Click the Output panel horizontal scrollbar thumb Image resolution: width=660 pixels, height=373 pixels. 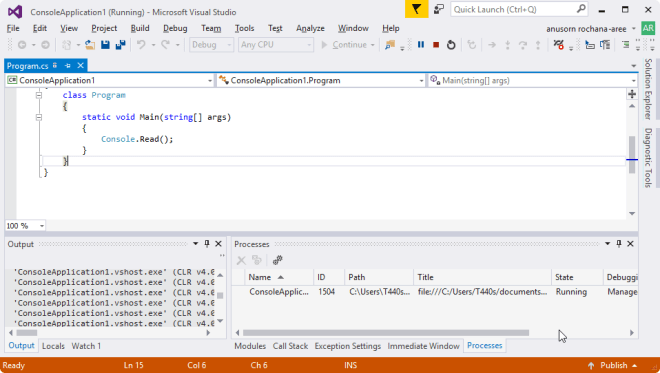(27, 333)
